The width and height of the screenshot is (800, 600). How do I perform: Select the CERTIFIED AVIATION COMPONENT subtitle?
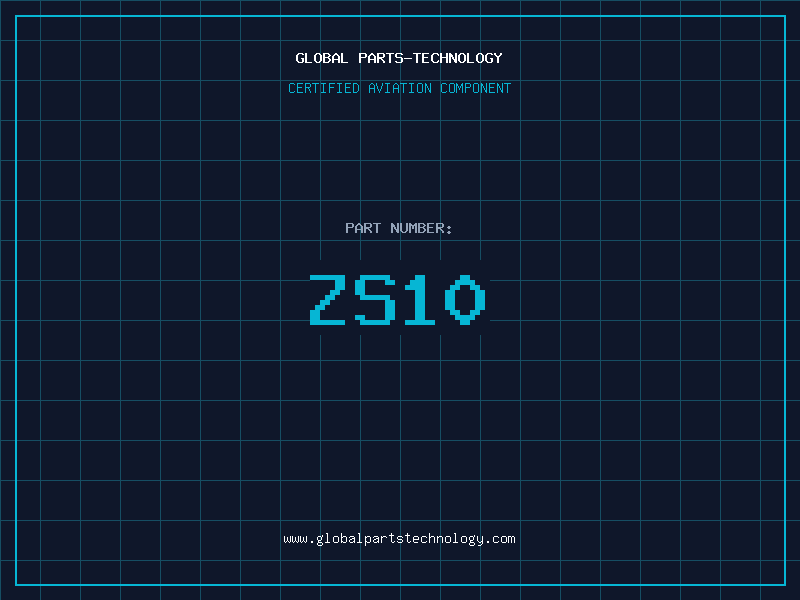tap(399, 88)
